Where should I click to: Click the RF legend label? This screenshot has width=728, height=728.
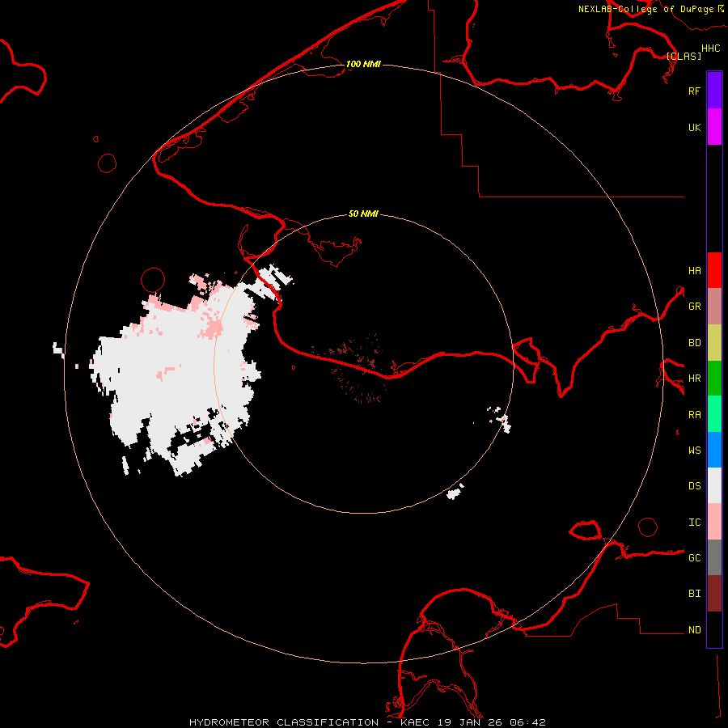pos(694,91)
